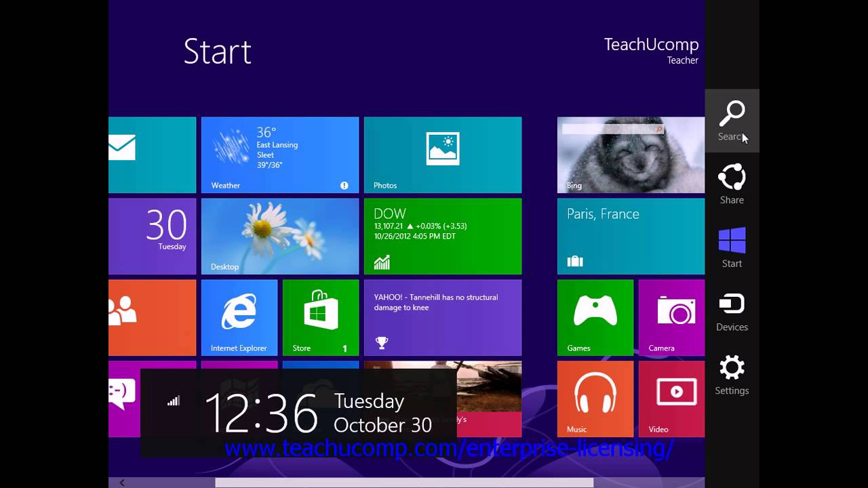Click the sports trophy icon
The image size is (868, 488).
382,343
